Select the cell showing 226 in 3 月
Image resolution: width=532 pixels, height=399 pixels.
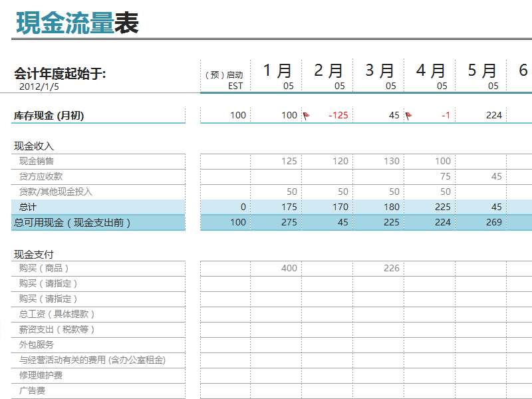(390, 269)
